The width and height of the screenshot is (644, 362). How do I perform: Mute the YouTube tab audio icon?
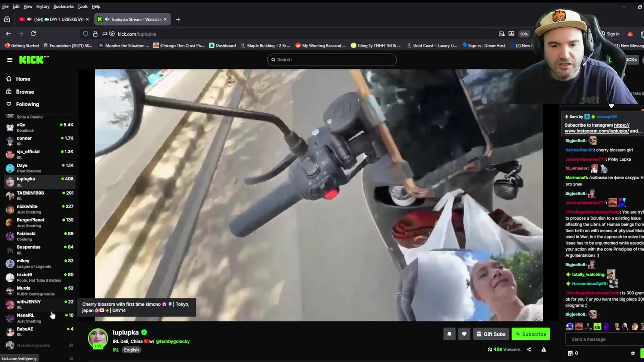pos(29,19)
